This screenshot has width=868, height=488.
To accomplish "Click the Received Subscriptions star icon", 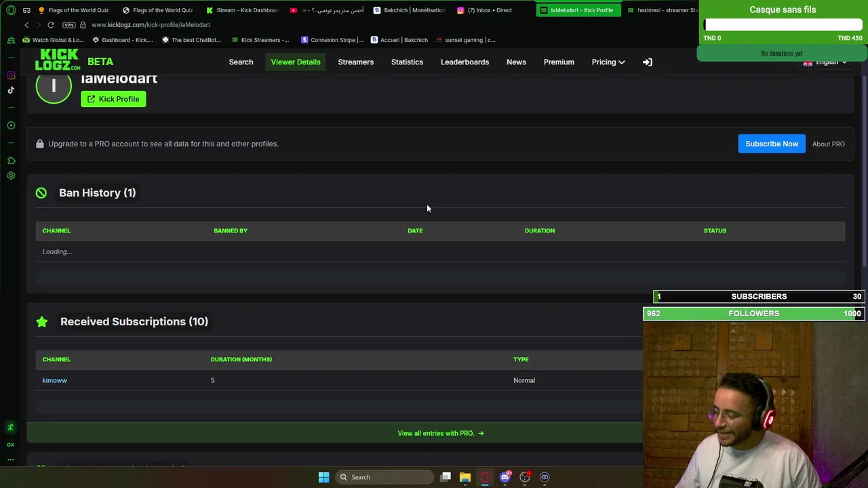I will (x=42, y=322).
